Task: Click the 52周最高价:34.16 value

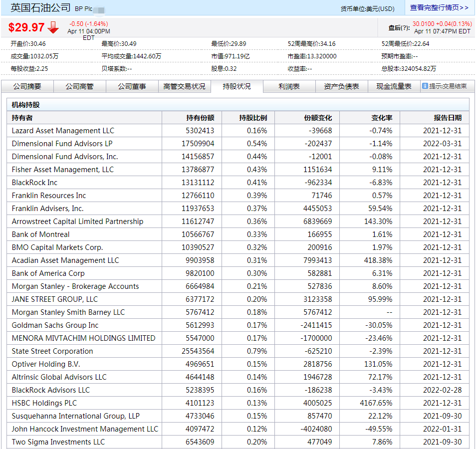Action: click(312, 44)
